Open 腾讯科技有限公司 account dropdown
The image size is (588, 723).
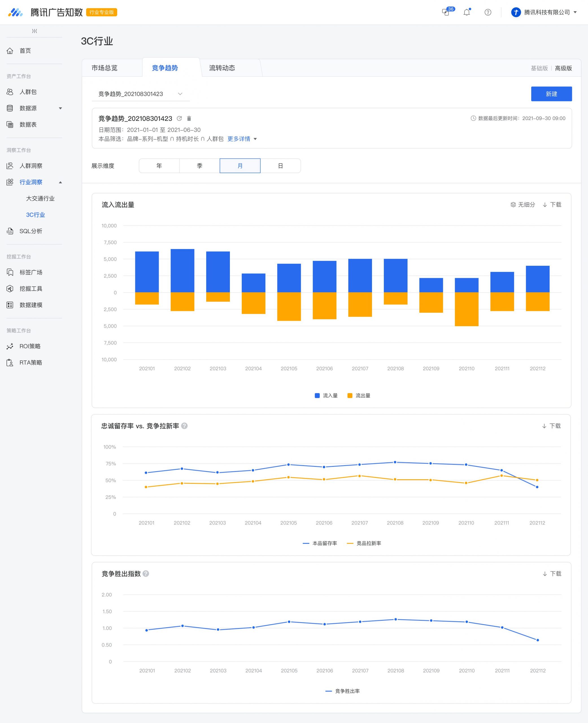pyautogui.click(x=544, y=12)
